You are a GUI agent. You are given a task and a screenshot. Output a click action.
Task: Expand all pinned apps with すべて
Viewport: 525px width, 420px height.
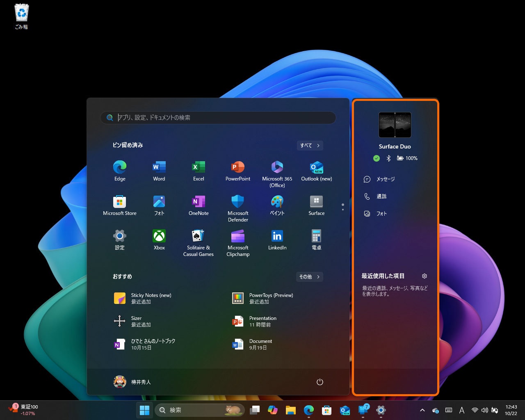[310, 146]
